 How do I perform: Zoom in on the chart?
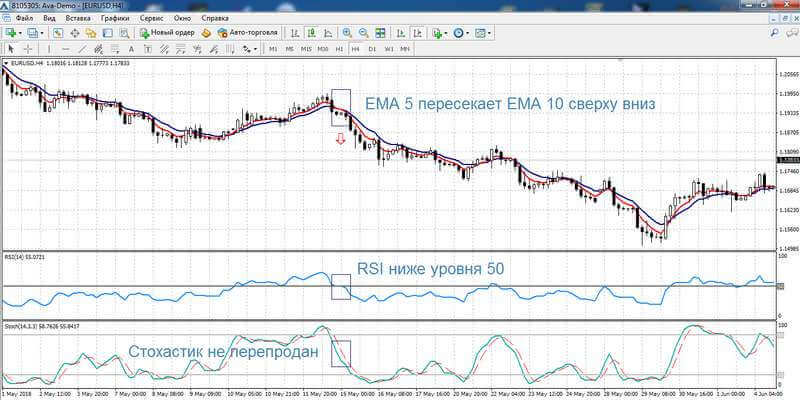(347, 33)
